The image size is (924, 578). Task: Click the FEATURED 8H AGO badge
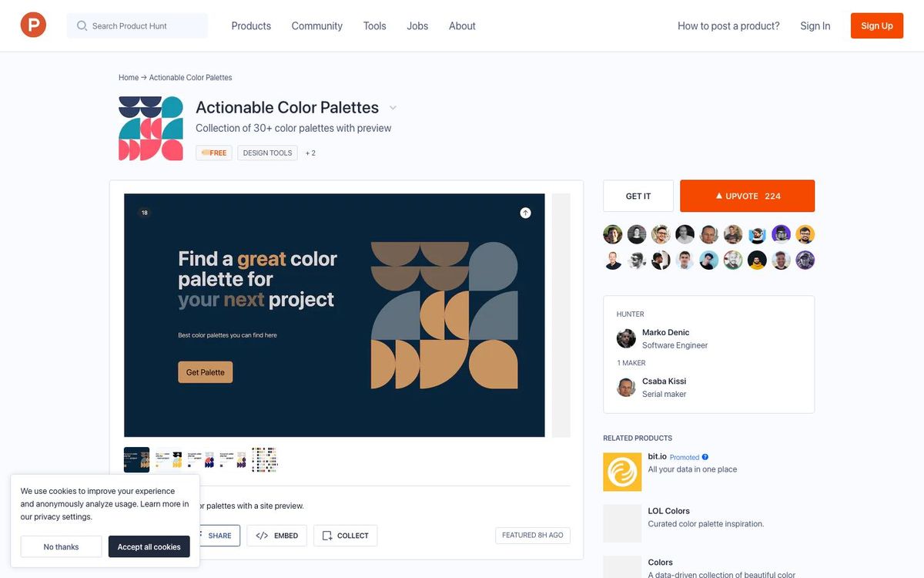pos(533,535)
